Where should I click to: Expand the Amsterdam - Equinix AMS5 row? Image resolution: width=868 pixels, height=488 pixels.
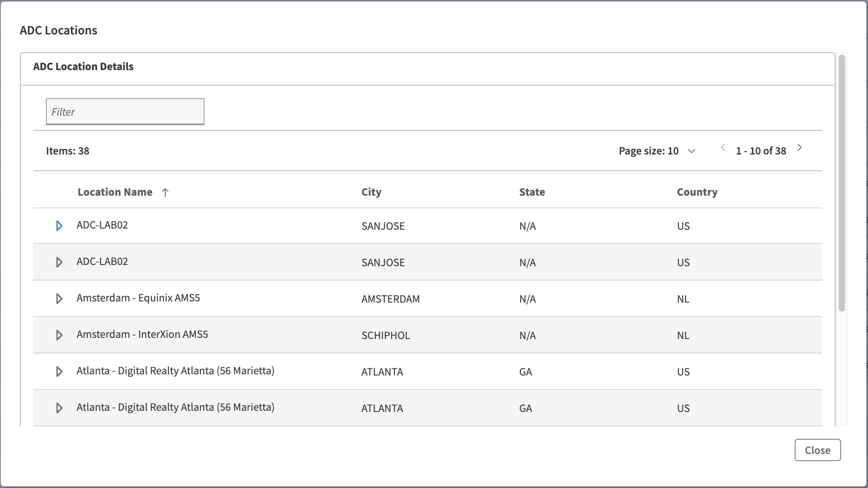pyautogui.click(x=59, y=299)
